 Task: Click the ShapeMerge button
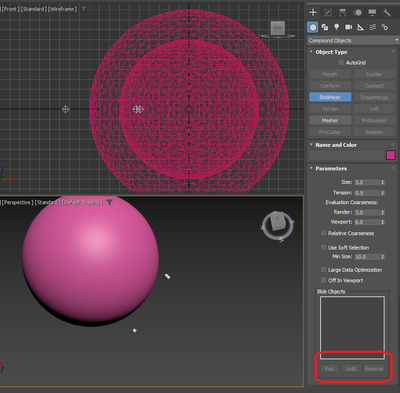[374, 97]
